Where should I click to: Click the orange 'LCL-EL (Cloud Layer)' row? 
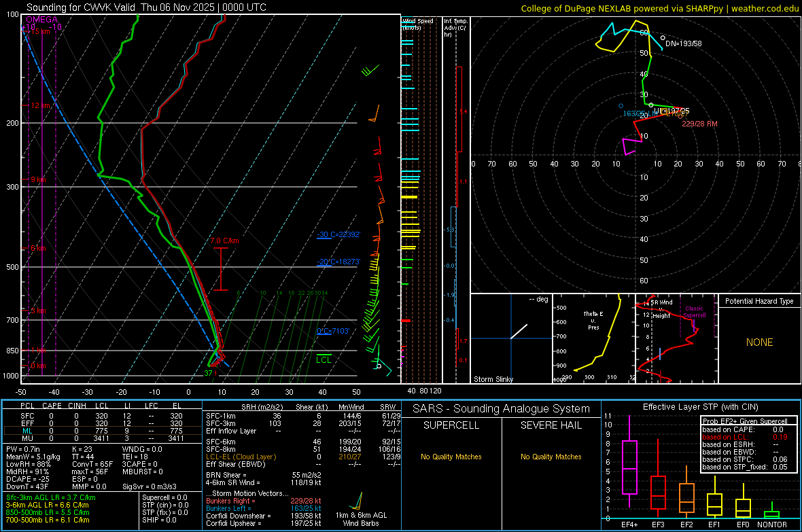tap(303, 457)
